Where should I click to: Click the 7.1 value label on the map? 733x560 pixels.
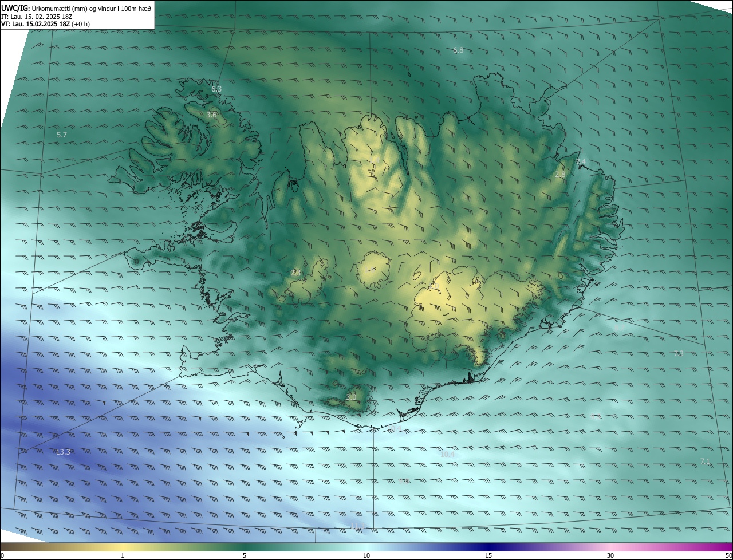[705, 462]
